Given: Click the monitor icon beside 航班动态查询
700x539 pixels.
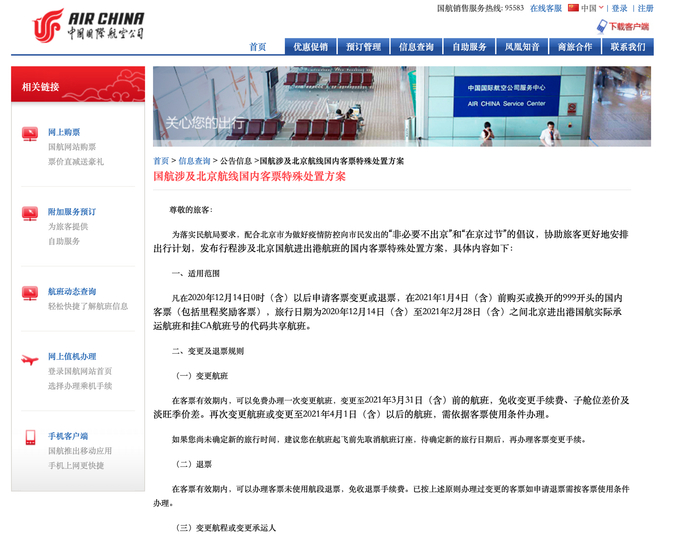Looking at the screenshot, I should point(30,293).
